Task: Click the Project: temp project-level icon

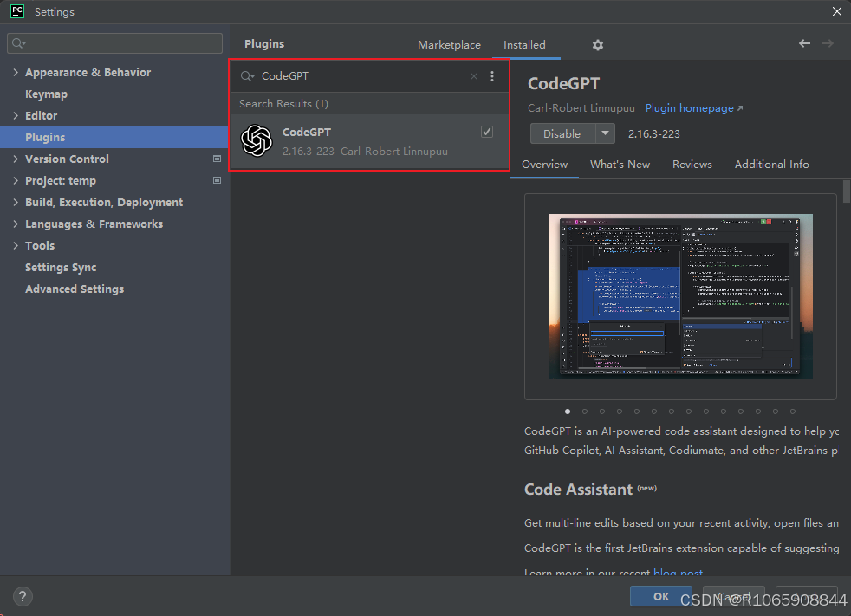Action: pos(218,180)
